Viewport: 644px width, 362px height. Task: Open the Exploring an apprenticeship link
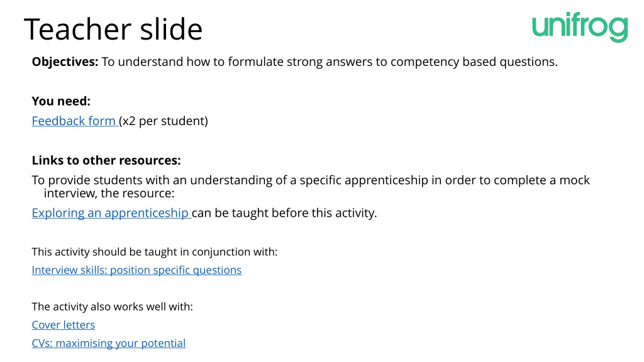tap(110, 213)
